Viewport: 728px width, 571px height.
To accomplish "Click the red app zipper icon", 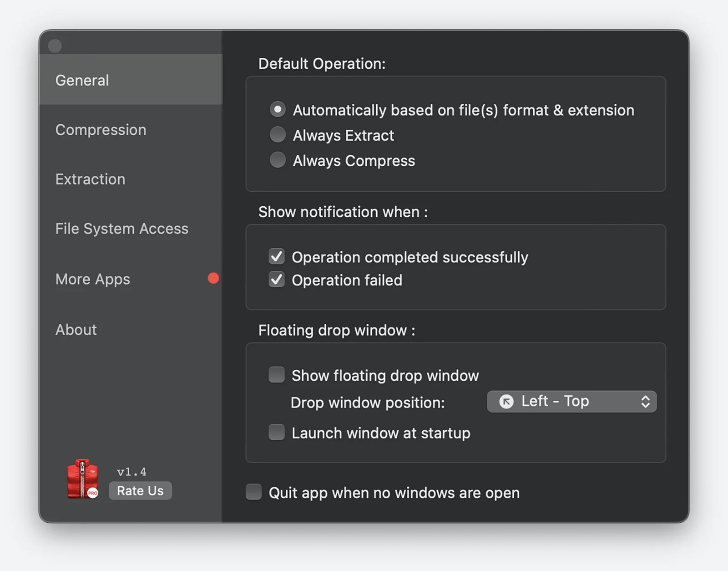I will click(x=82, y=479).
